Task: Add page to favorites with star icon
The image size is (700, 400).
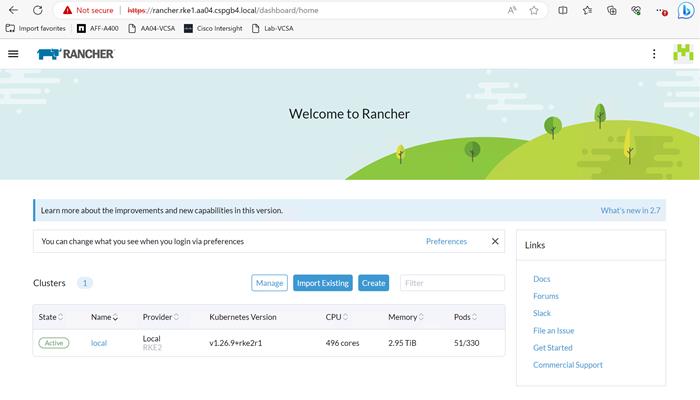Action: [534, 10]
